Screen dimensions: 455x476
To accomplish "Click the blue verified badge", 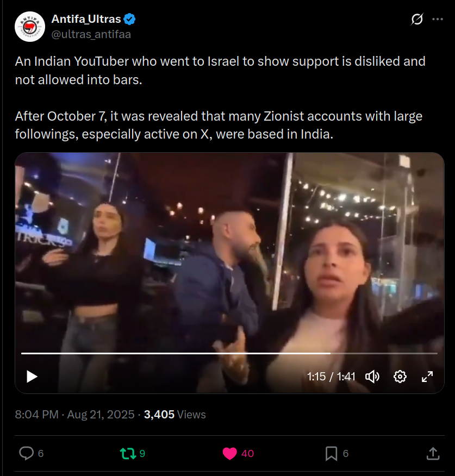I will pos(130,19).
